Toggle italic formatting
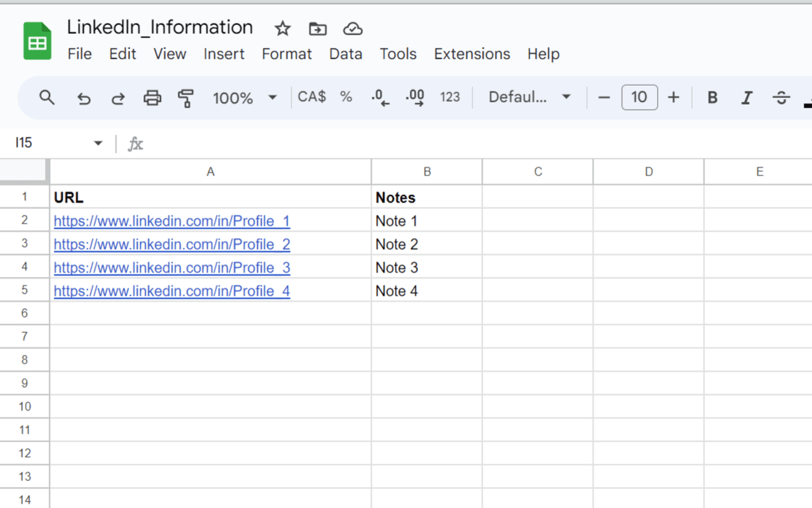 [x=747, y=98]
